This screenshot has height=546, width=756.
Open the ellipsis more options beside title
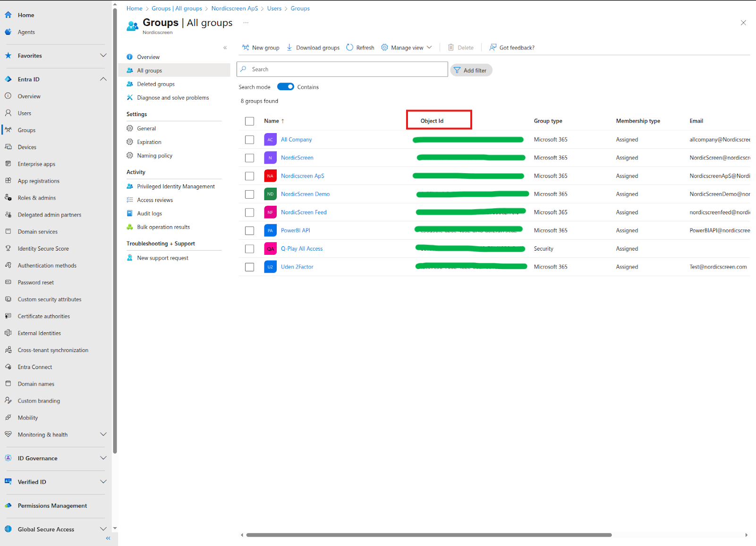[246, 23]
